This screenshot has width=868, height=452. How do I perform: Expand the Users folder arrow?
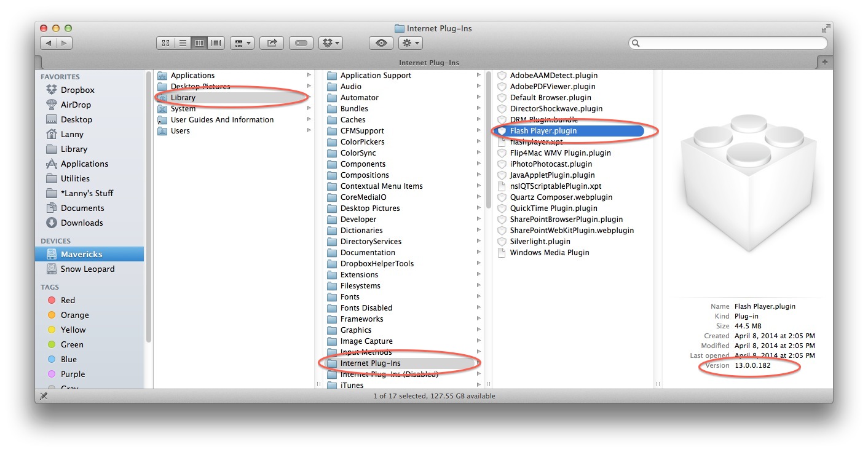pos(309,131)
